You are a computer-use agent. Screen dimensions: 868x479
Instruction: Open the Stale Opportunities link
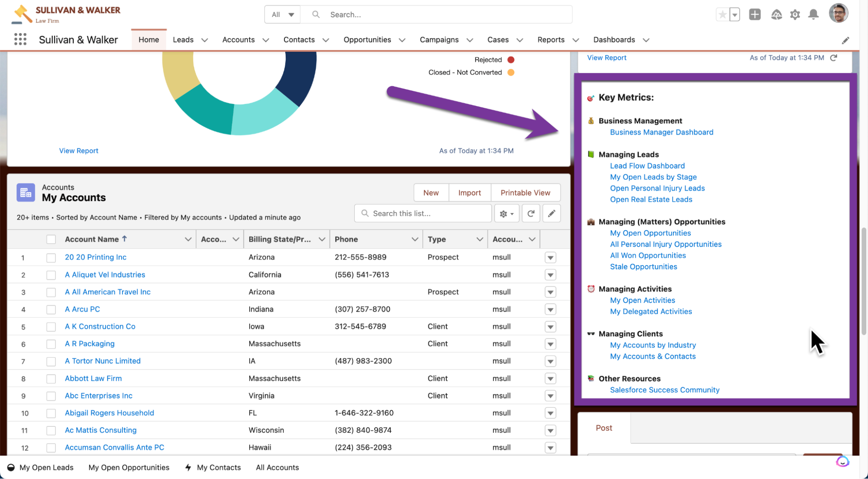tap(643, 266)
